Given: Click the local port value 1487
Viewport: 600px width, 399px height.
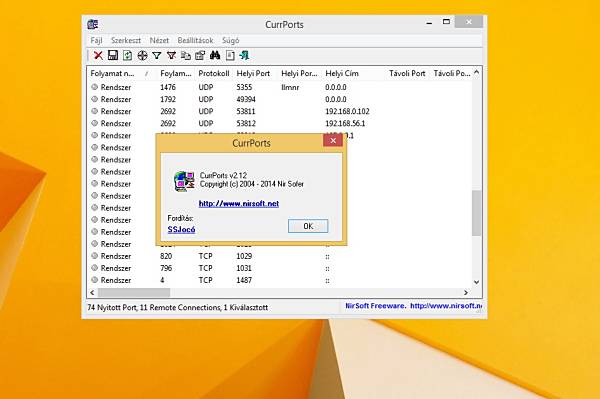Looking at the screenshot, I should coord(244,280).
